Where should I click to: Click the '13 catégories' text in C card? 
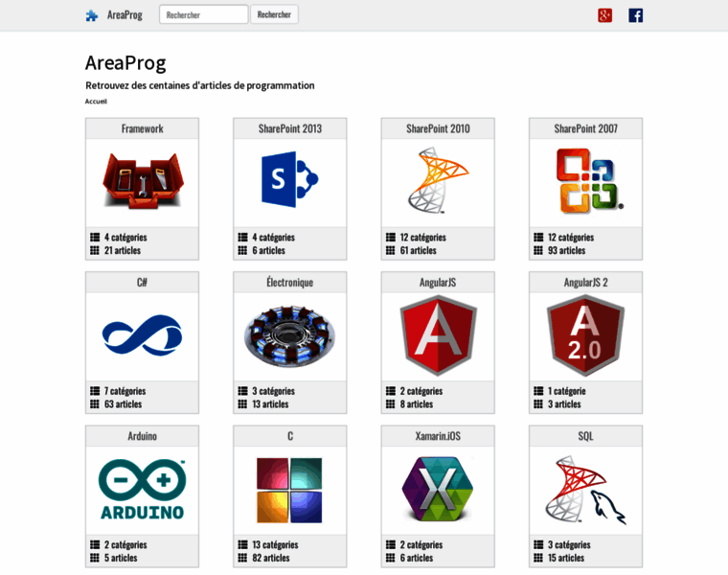275,544
